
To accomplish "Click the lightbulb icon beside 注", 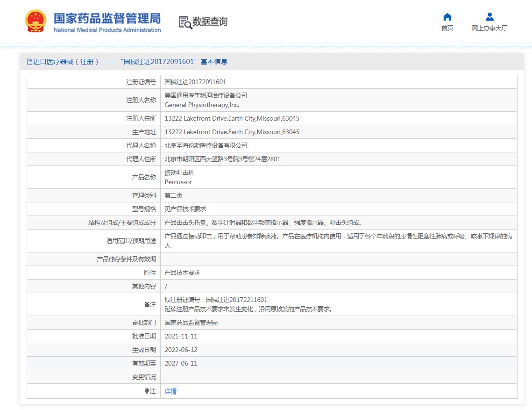I will 147,391.
